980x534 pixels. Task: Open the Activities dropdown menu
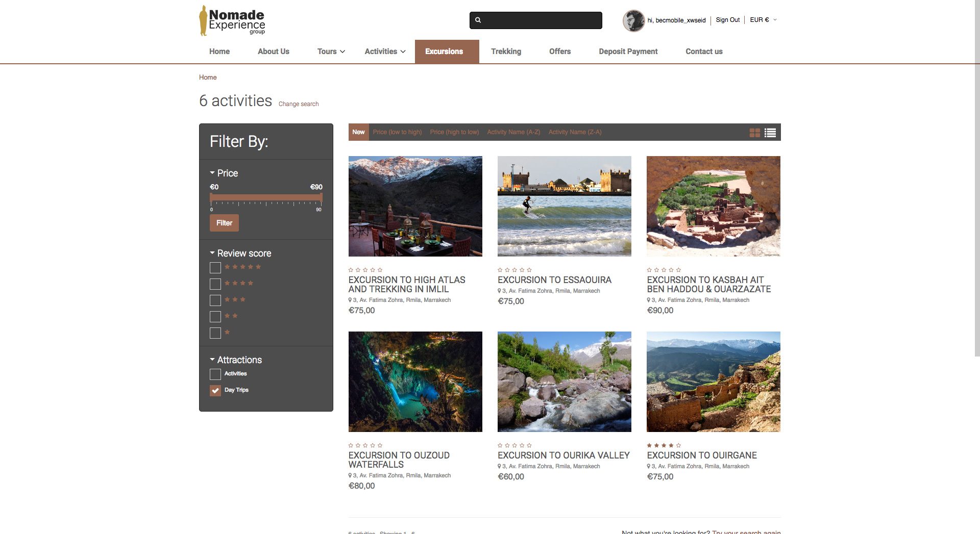[385, 52]
